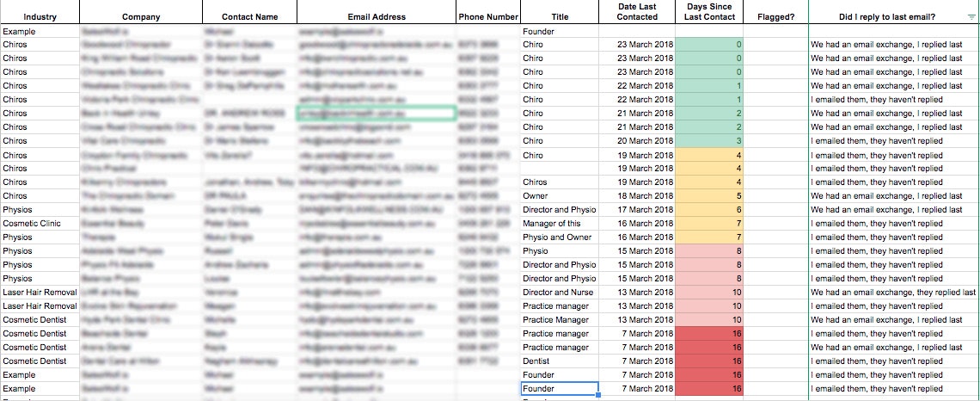Select the 'Dentist' title cell
This screenshot has height=401, width=980.
(x=560, y=361)
